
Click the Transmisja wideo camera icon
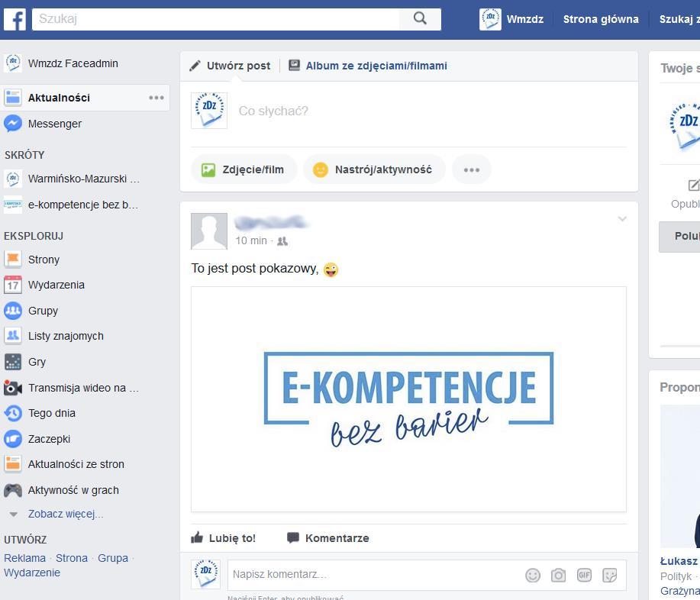coord(13,388)
